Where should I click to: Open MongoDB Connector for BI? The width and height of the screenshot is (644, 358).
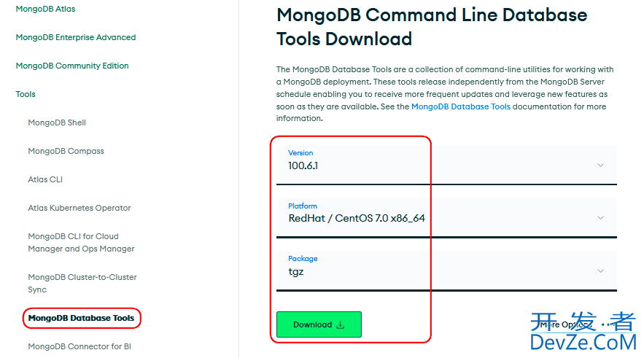[x=79, y=346]
